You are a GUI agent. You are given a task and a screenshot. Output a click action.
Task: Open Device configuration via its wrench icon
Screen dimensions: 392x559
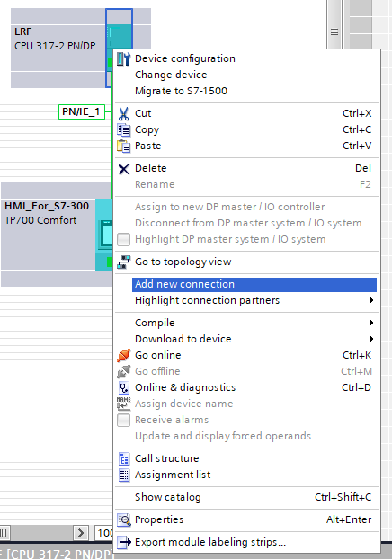123,58
